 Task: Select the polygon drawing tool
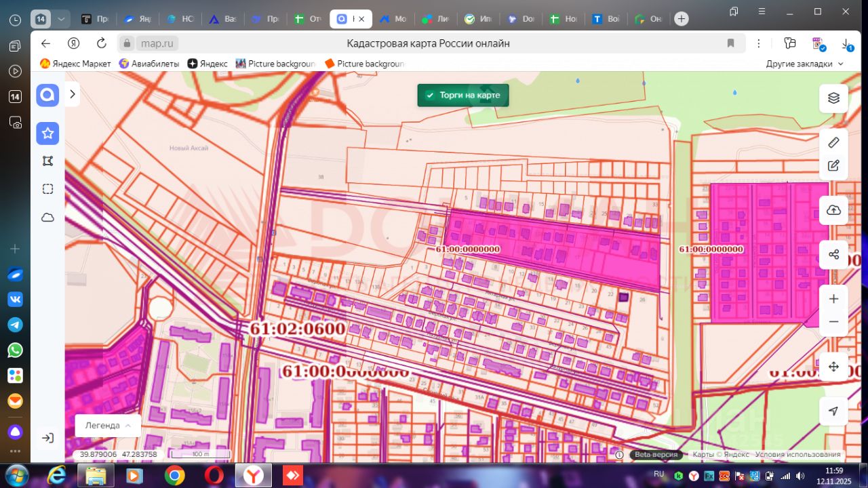pos(47,161)
